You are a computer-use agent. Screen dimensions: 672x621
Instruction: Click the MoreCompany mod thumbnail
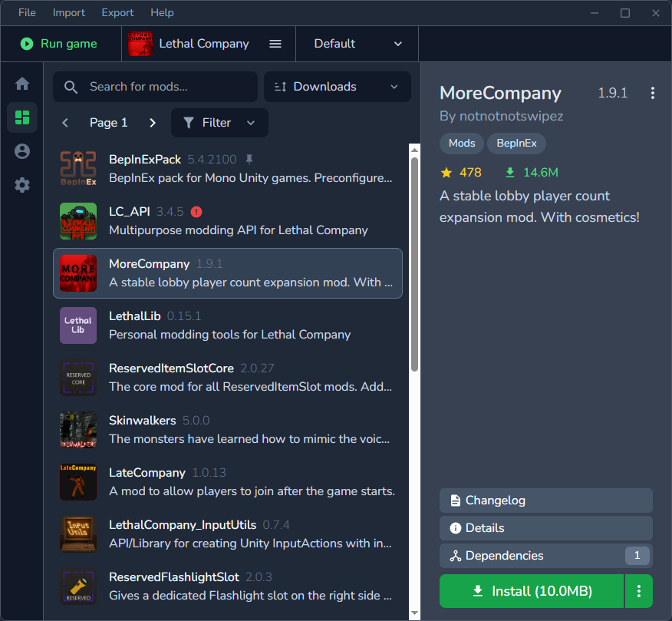[x=78, y=273]
